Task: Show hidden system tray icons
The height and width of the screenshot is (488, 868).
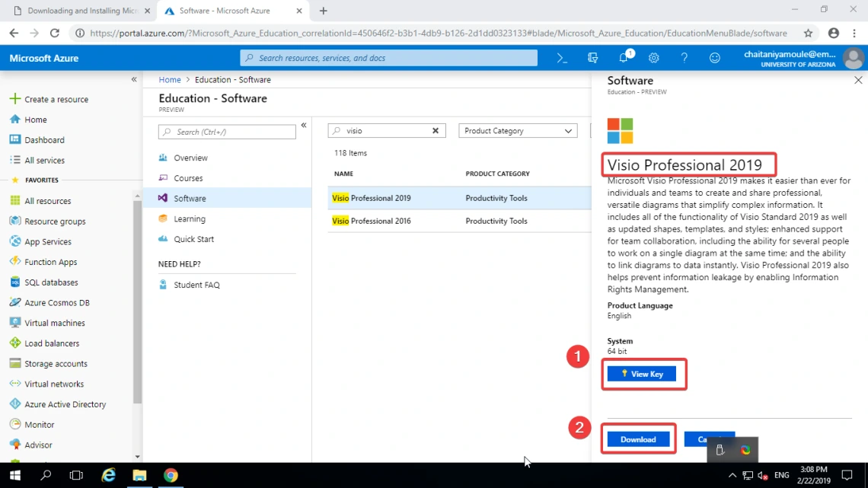Action: pyautogui.click(x=732, y=475)
